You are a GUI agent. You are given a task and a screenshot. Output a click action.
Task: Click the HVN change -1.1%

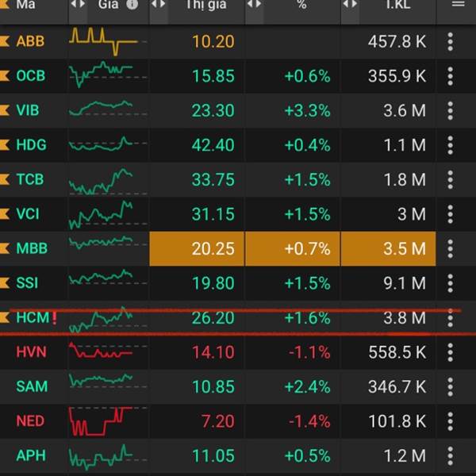[x=309, y=352]
